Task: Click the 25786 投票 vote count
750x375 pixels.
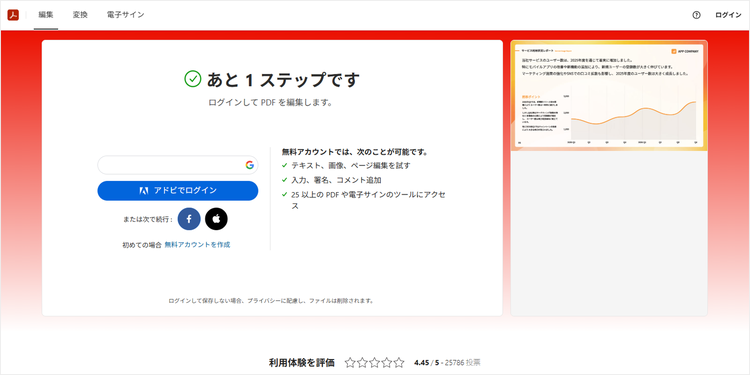Action: tap(463, 363)
